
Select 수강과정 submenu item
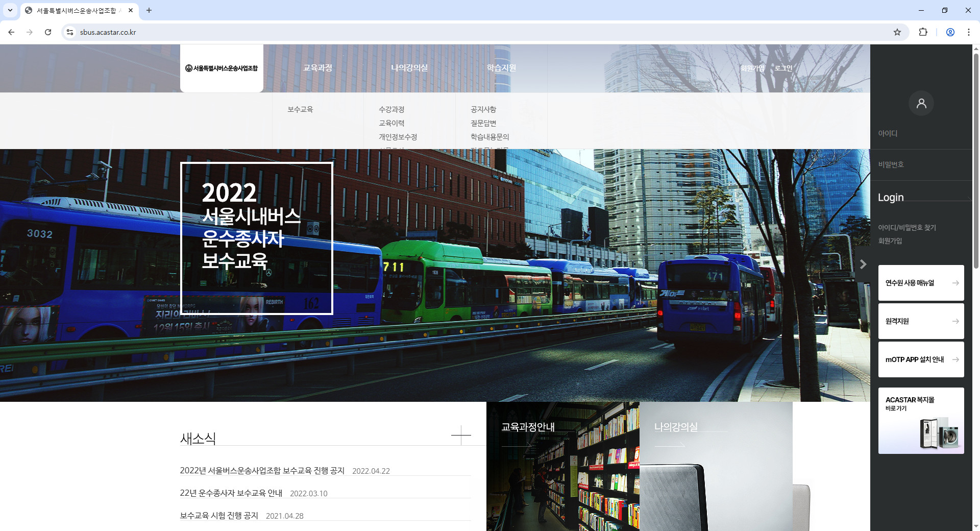coord(391,109)
